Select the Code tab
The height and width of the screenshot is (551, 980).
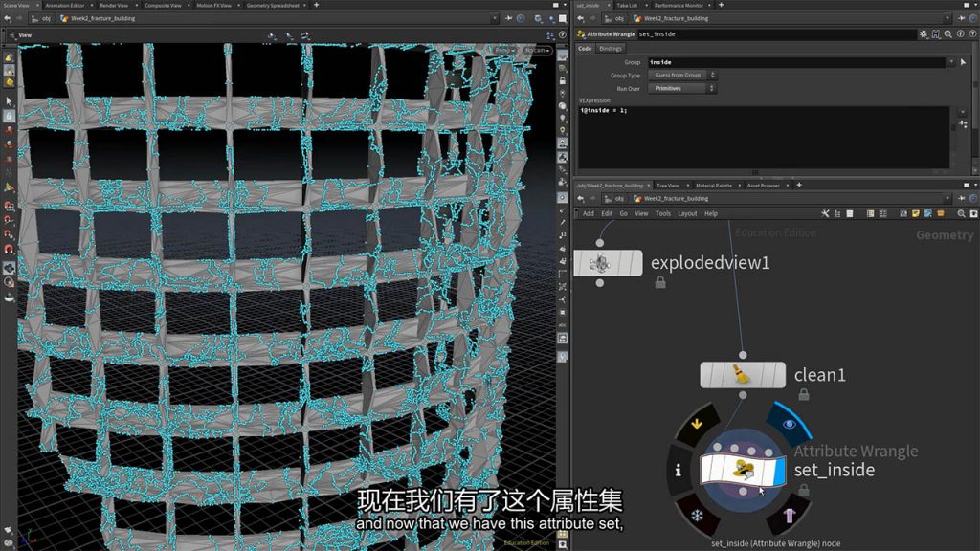click(585, 49)
